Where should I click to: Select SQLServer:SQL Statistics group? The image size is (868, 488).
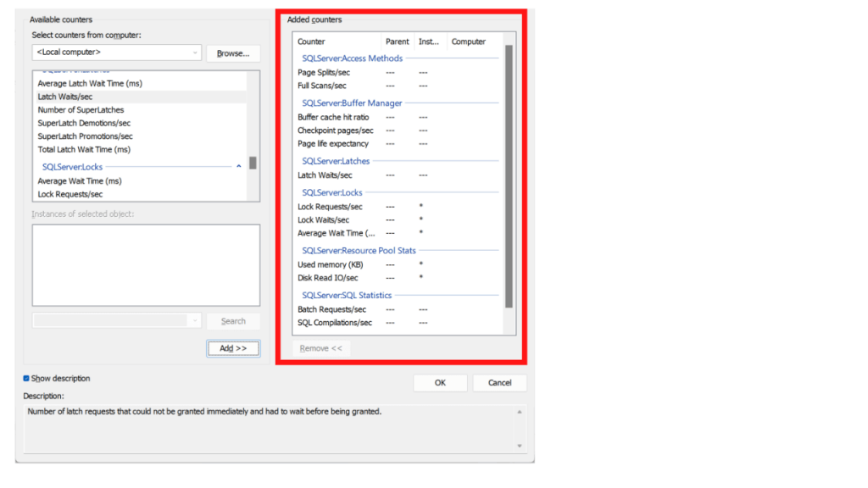(x=347, y=296)
